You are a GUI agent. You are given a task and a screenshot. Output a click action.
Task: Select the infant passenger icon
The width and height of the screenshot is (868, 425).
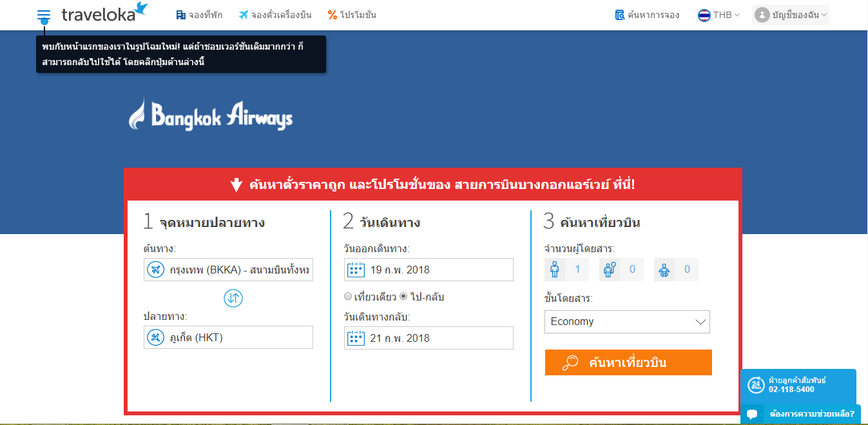(x=664, y=270)
